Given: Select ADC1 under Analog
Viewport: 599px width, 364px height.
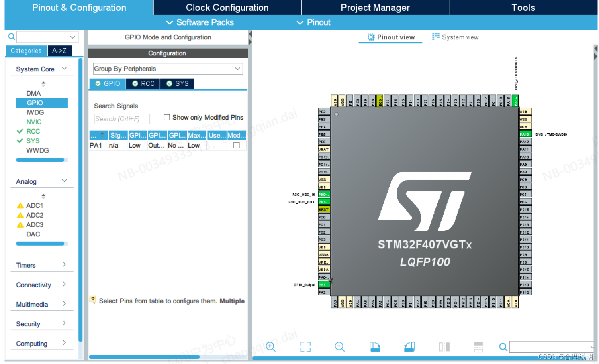Looking at the screenshot, I should [35, 205].
